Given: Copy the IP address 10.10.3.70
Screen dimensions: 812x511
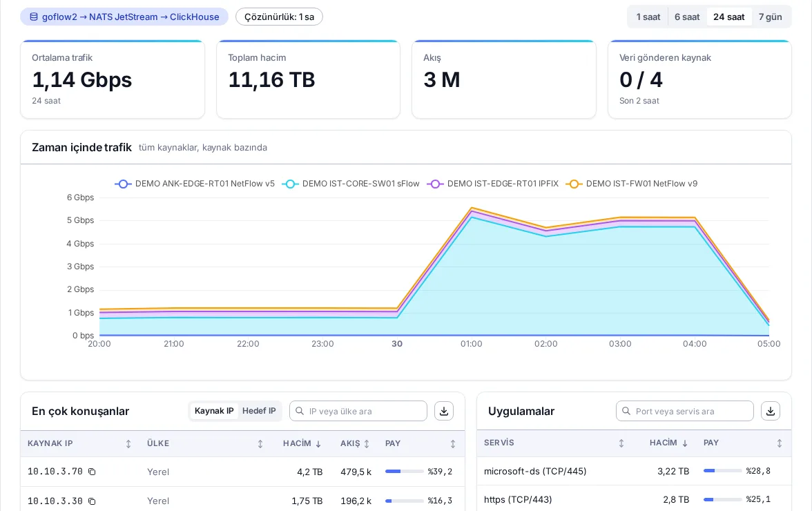Looking at the screenshot, I should coord(92,472).
